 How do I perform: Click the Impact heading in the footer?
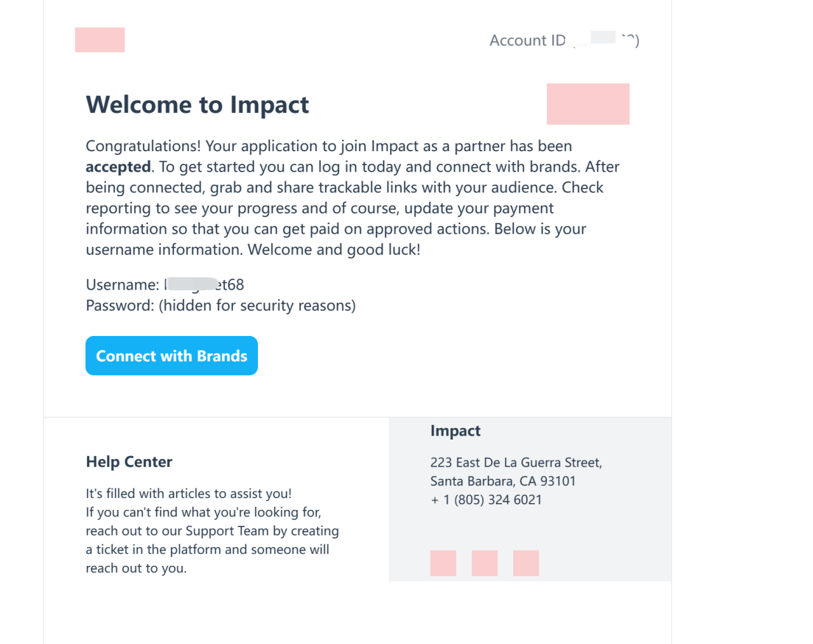tap(455, 431)
